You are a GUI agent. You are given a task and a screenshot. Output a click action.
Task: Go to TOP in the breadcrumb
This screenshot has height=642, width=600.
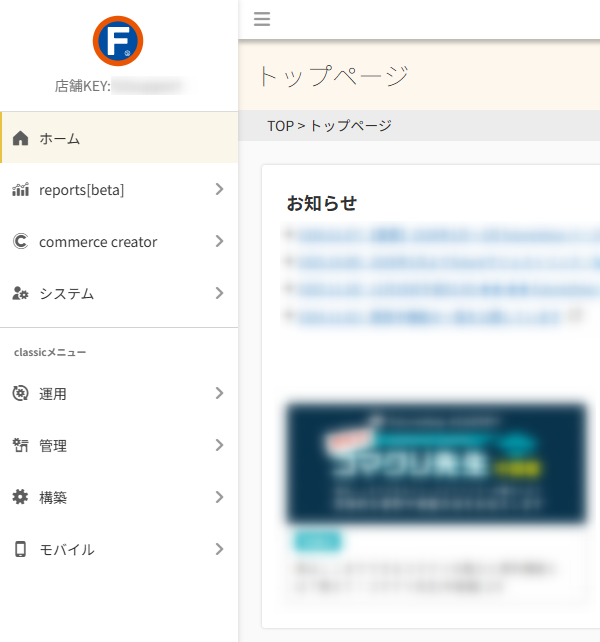pyautogui.click(x=280, y=126)
